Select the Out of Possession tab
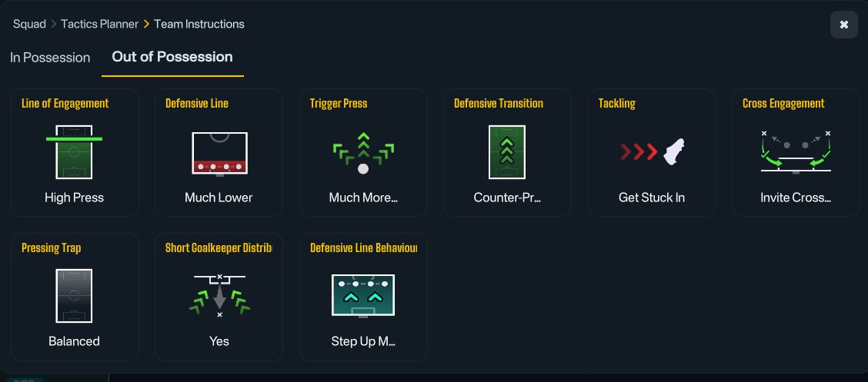This screenshot has width=868, height=382. click(x=172, y=57)
